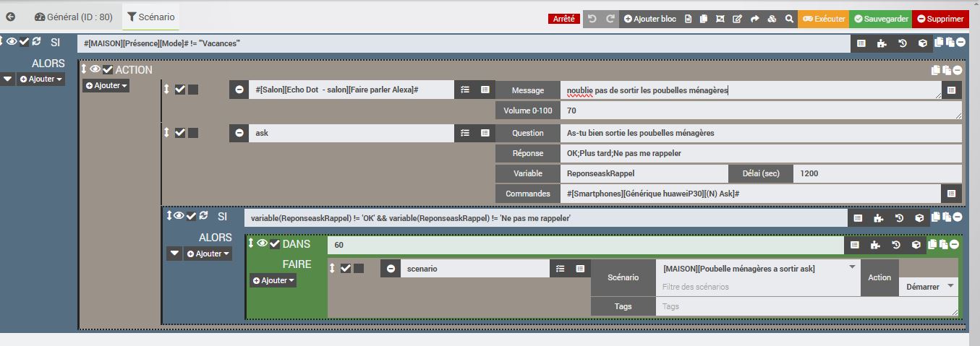Click the redo arrow in the toolbar
Viewport: 980px width, 346px height.
pyautogui.click(x=610, y=19)
